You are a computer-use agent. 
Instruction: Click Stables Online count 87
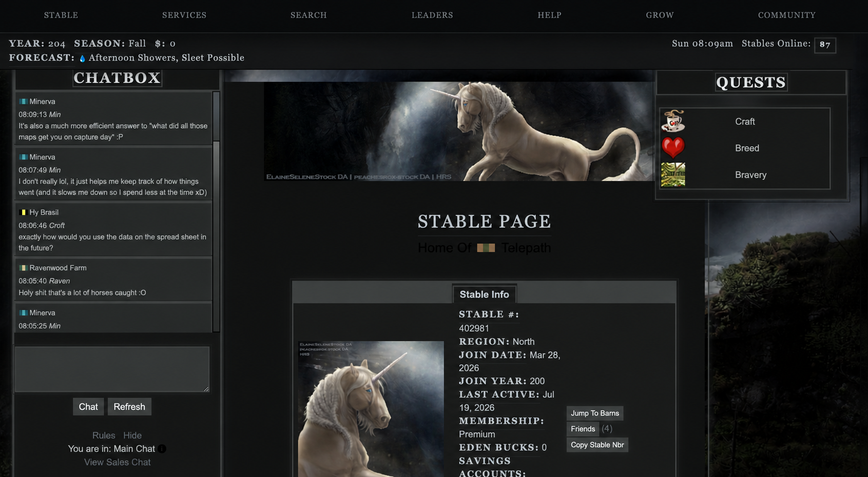tap(825, 45)
